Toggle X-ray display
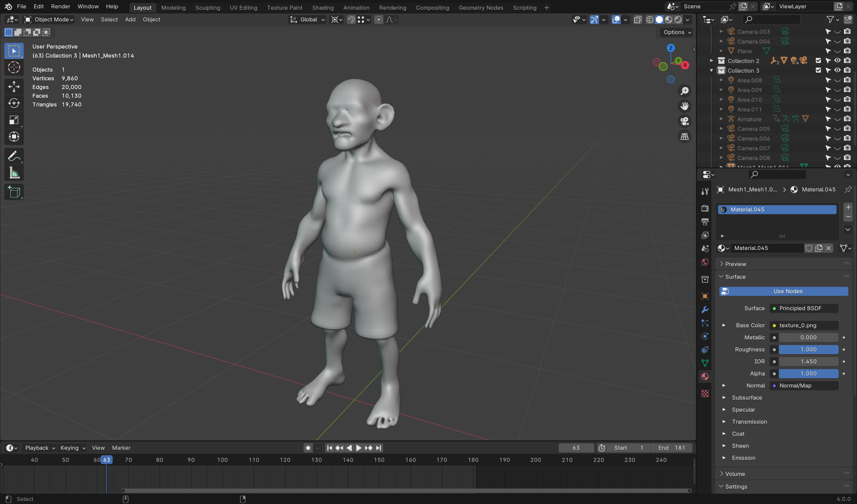 [638, 19]
